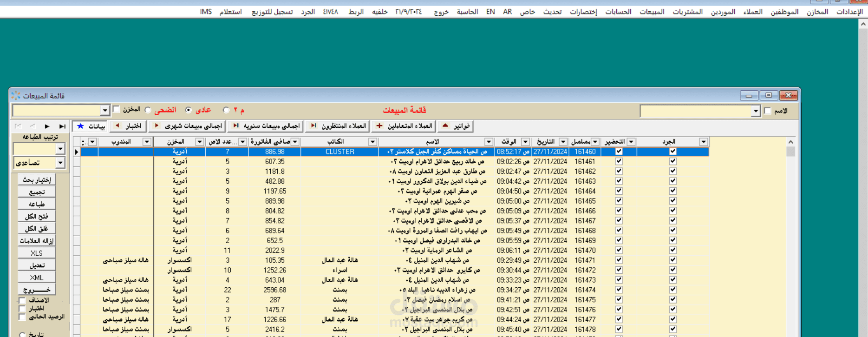Open the المبيعات menu

click(652, 12)
